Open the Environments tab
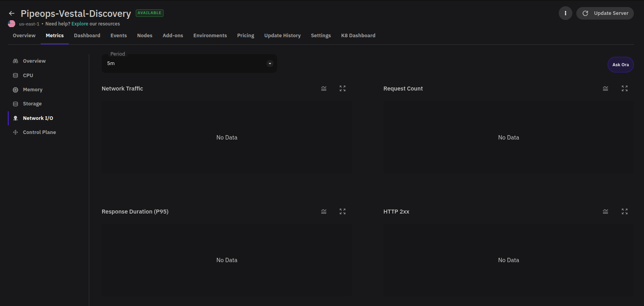The width and height of the screenshot is (644, 306). 210,36
